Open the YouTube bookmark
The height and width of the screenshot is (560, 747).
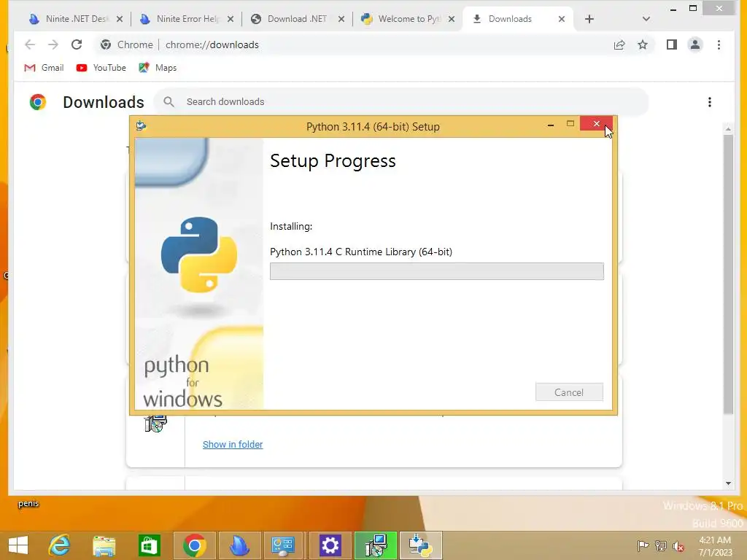coord(101,68)
